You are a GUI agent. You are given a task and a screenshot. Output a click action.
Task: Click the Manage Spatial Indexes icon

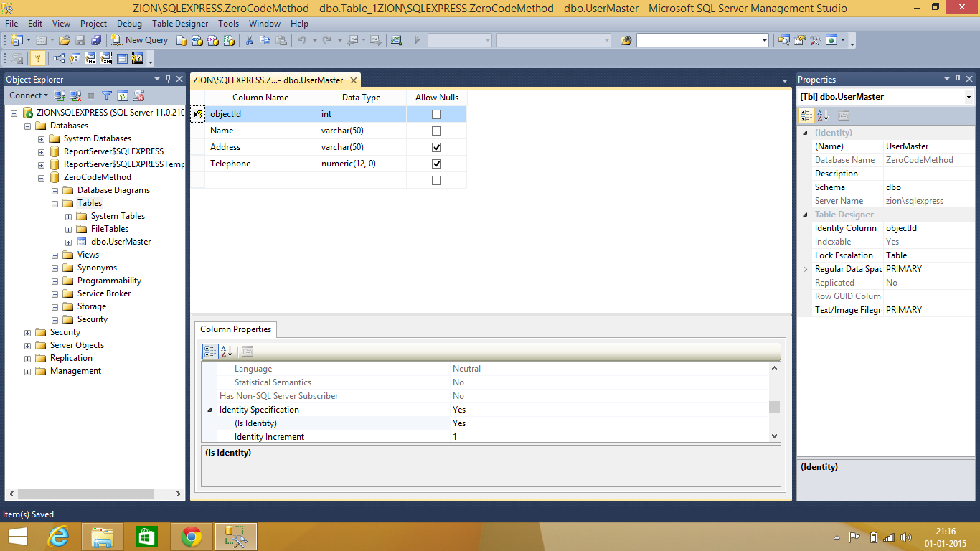tap(138, 58)
